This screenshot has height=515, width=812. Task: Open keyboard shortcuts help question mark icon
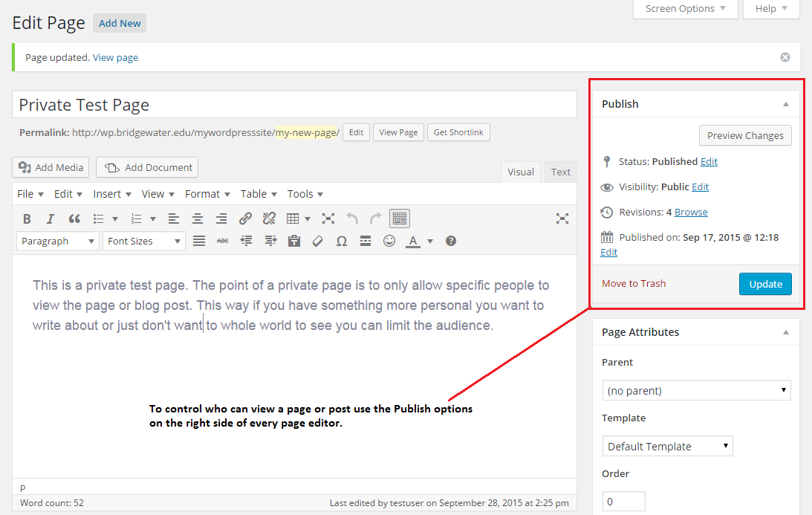(451, 241)
